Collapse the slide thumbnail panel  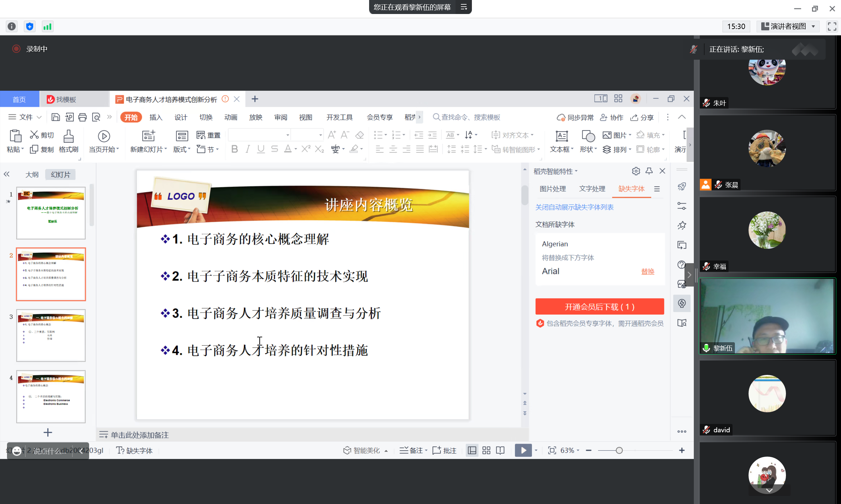click(6, 174)
